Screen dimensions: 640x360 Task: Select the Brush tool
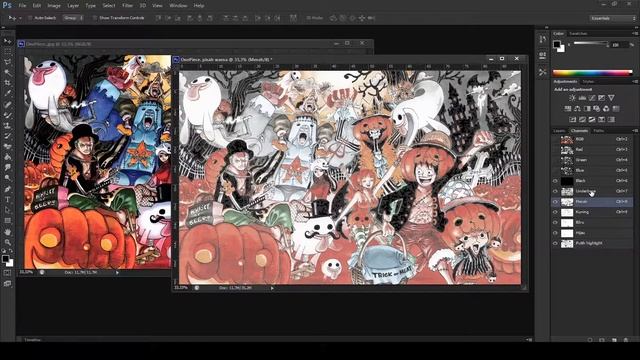pyautogui.click(x=7, y=115)
